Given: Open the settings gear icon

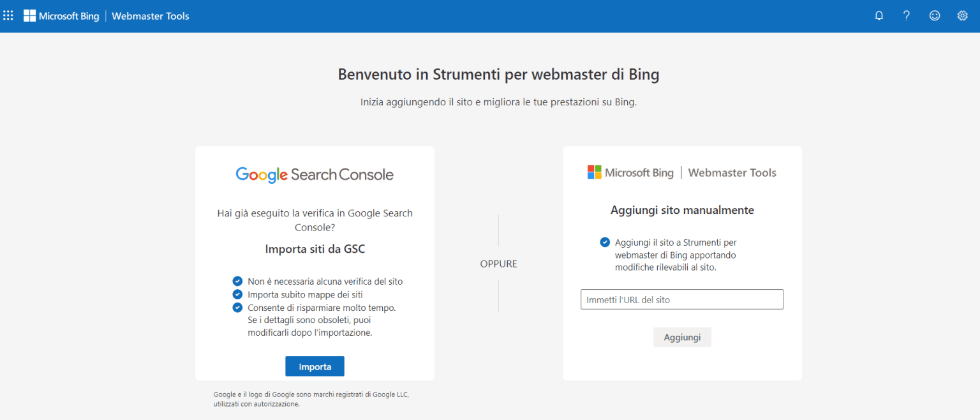Looking at the screenshot, I should 962,15.
